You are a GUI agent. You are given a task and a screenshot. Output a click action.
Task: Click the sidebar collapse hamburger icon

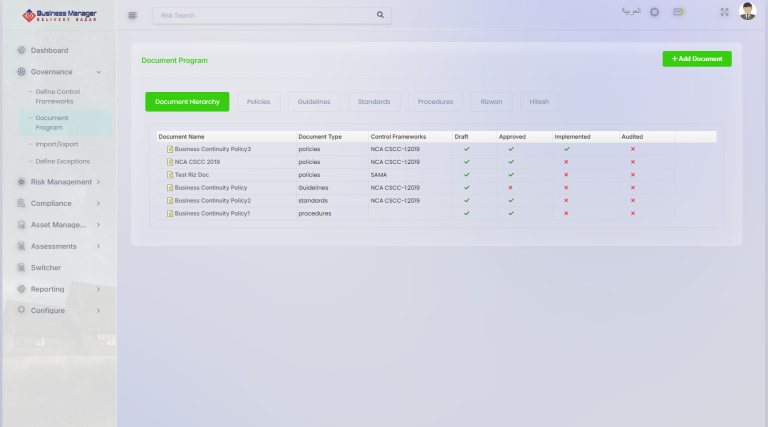coord(133,15)
